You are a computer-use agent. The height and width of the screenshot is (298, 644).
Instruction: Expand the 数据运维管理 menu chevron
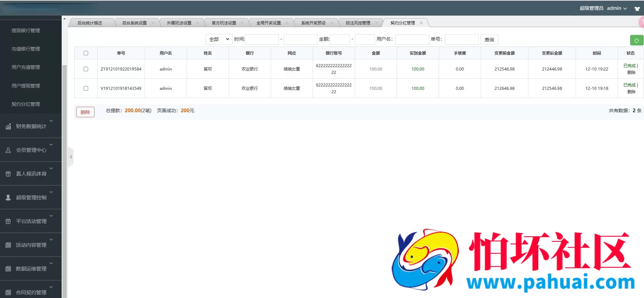[51, 263]
